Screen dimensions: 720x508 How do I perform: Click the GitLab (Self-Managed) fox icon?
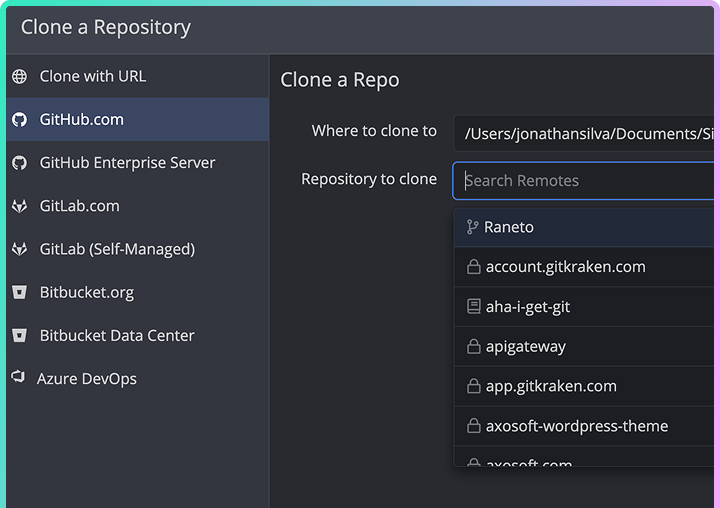click(x=19, y=249)
